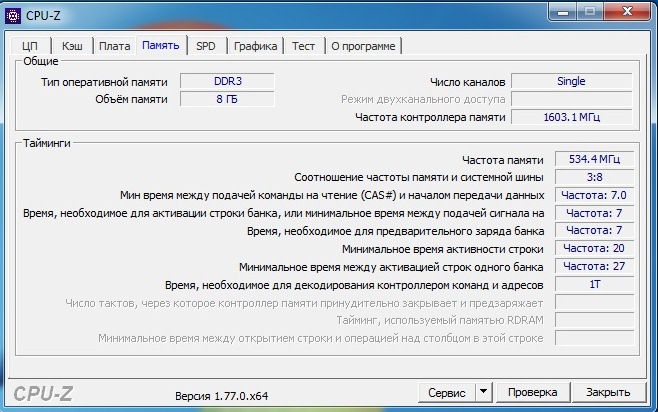Image resolution: width=658 pixels, height=412 pixels.
Task: Click the empty dual-channel mode field
Action: point(572,99)
